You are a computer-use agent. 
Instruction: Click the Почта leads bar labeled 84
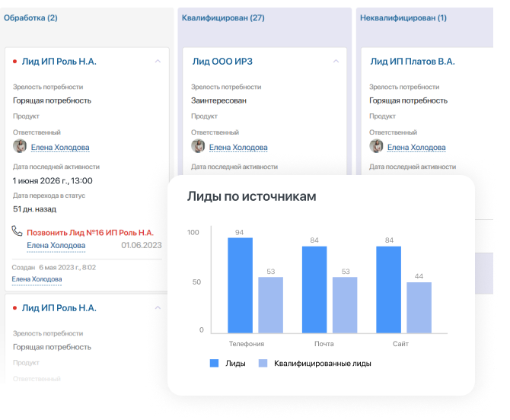tap(314, 290)
